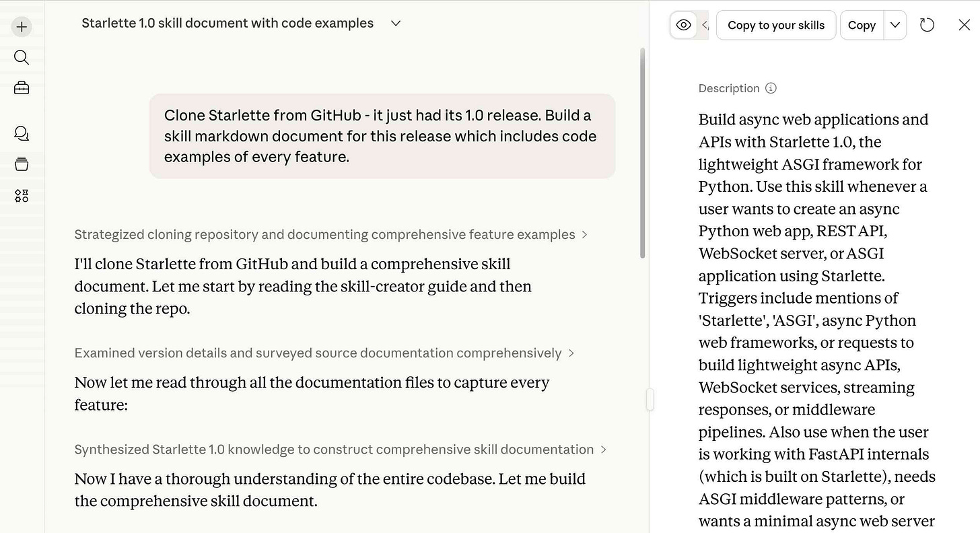Toggle the preview eye icon

tap(683, 25)
